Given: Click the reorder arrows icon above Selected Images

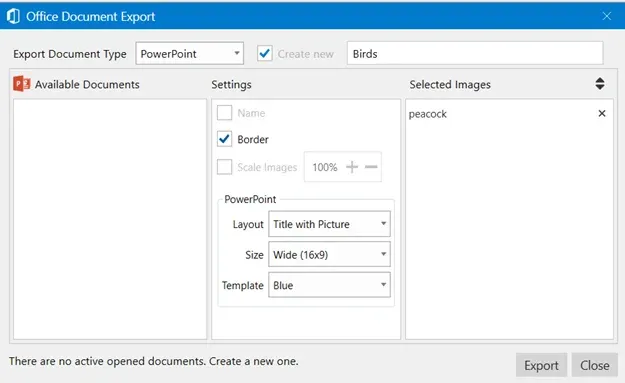Looking at the screenshot, I should [599, 84].
